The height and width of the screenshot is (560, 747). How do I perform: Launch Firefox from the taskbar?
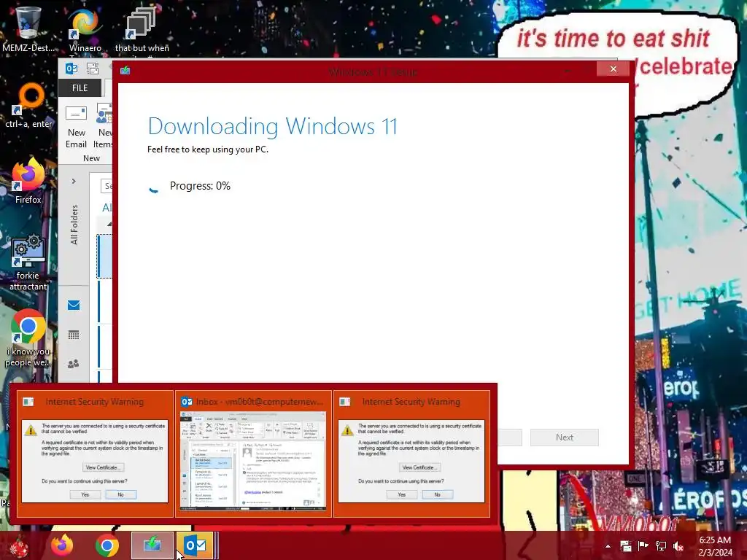tap(63, 545)
